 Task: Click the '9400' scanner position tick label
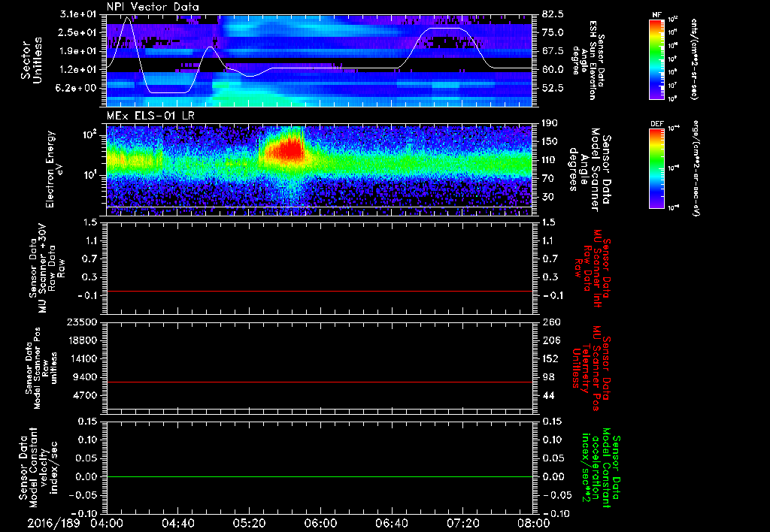pos(86,377)
